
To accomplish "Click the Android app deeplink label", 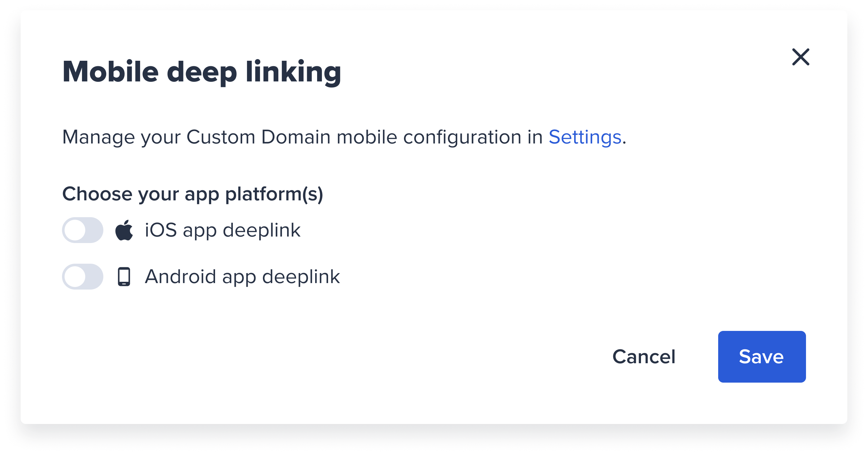I will tap(242, 277).
